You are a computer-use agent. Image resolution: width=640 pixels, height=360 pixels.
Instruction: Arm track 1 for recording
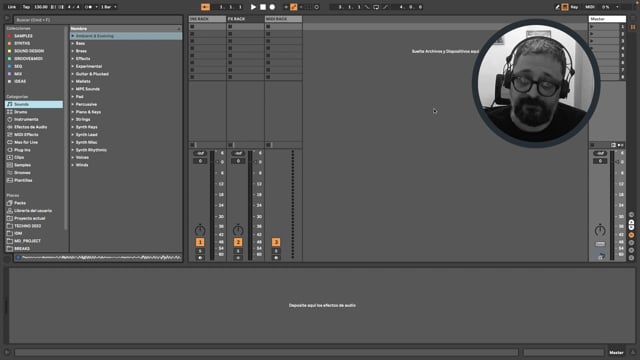tap(200, 258)
